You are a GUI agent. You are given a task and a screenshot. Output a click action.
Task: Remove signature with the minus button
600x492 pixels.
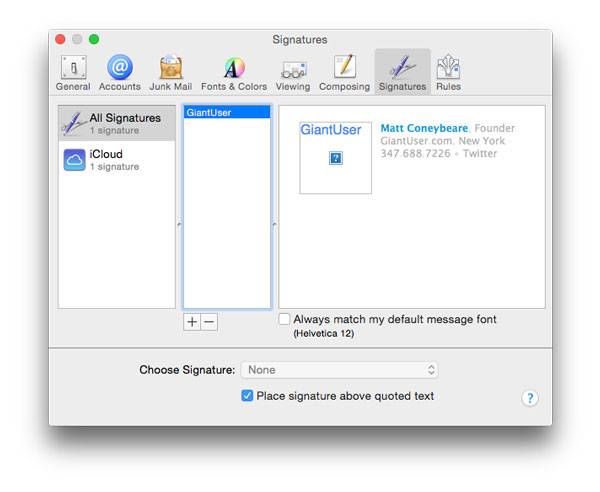[209, 322]
